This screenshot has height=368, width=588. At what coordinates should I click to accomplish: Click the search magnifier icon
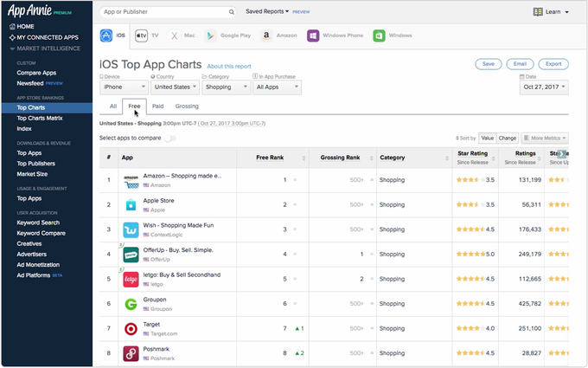click(x=233, y=12)
